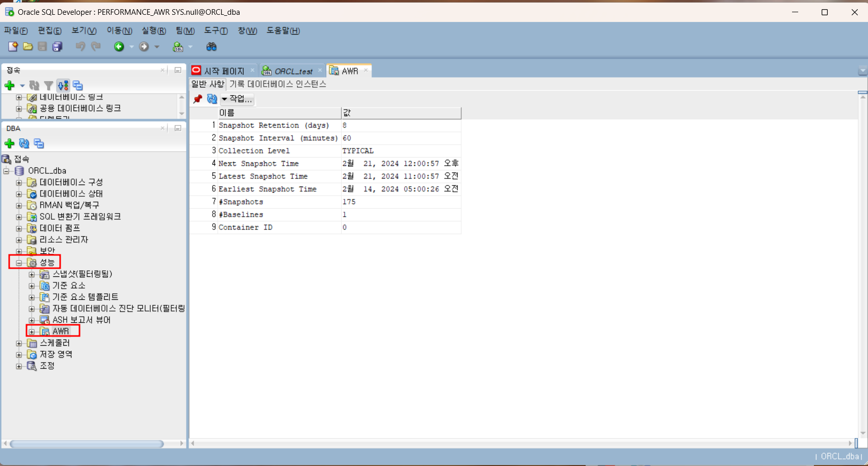Minimize the 접속 panel
The image size is (868, 466).
click(x=178, y=70)
